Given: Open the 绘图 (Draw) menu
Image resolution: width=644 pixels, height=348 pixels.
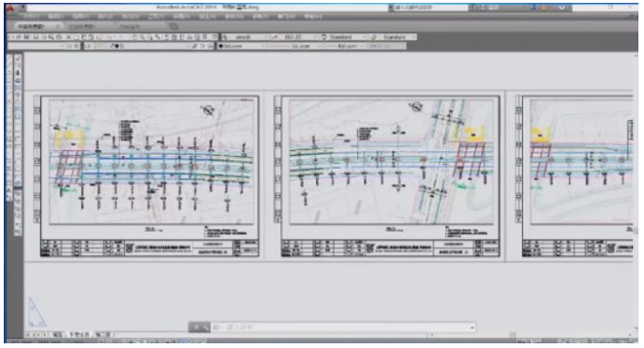Looking at the screenshot, I should pos(181,17).
